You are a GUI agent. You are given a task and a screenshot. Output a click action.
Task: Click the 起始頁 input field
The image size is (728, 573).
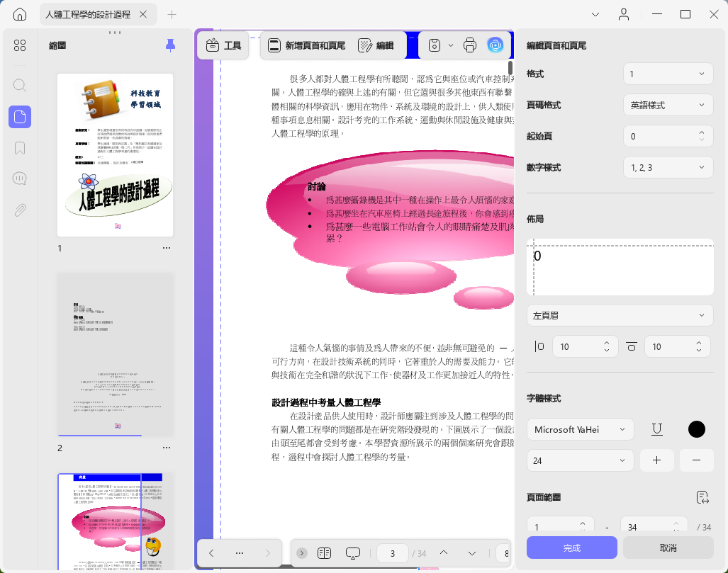(668, 137)
